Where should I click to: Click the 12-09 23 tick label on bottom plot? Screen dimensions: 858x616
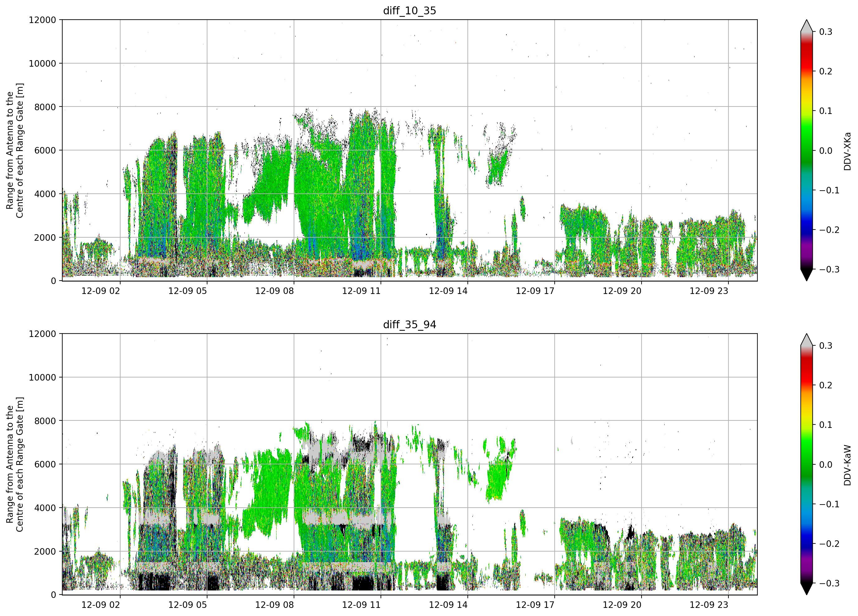[709, 605]
